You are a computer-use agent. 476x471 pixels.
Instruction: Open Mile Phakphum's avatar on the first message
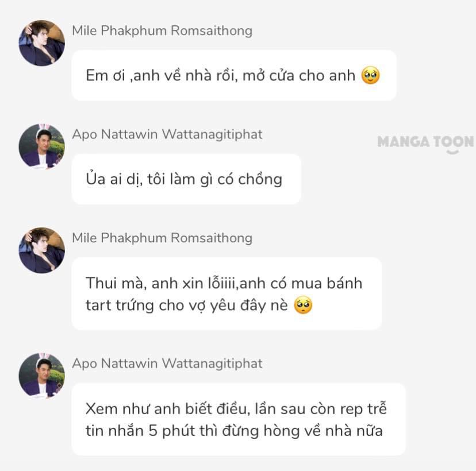point(42,43)
